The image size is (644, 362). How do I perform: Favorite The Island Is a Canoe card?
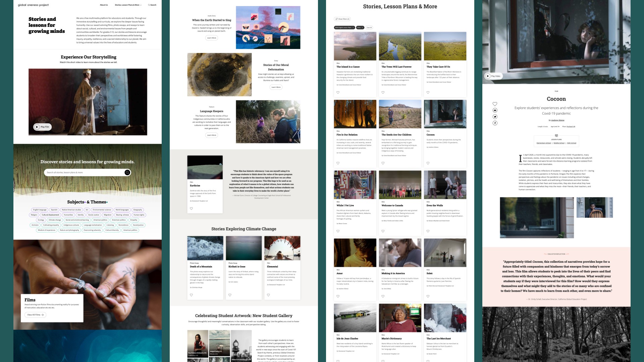pos(338,93)
